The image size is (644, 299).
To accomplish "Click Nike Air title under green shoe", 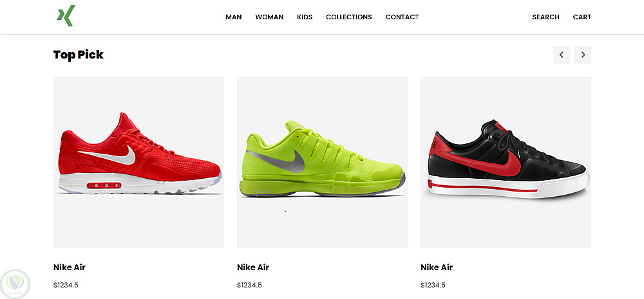I will pyautogui.click(x=253, y=267).
